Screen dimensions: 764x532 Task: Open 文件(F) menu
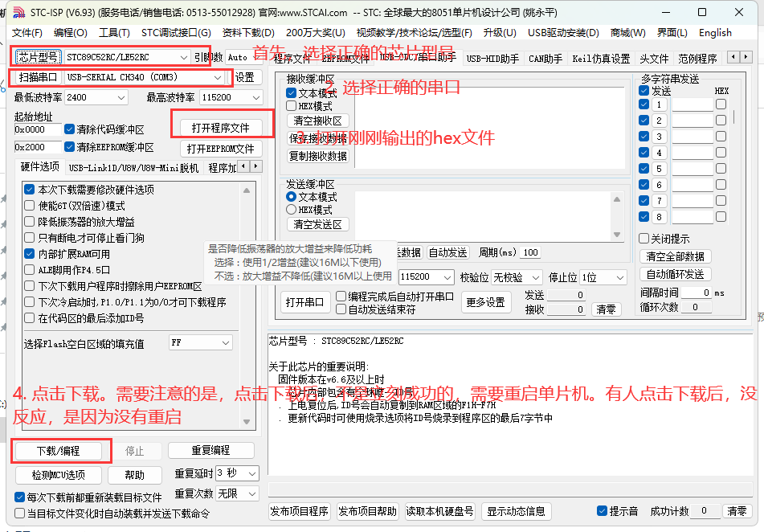point(27,33)
